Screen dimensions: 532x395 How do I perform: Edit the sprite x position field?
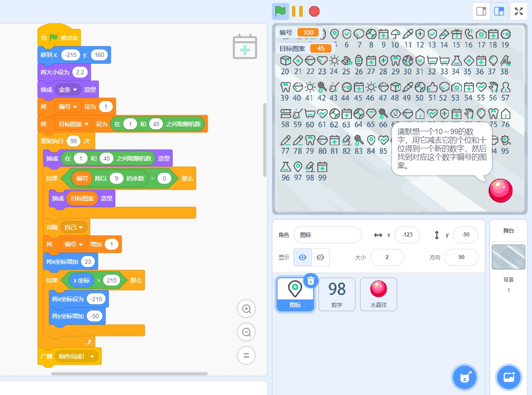coord(407,235)
